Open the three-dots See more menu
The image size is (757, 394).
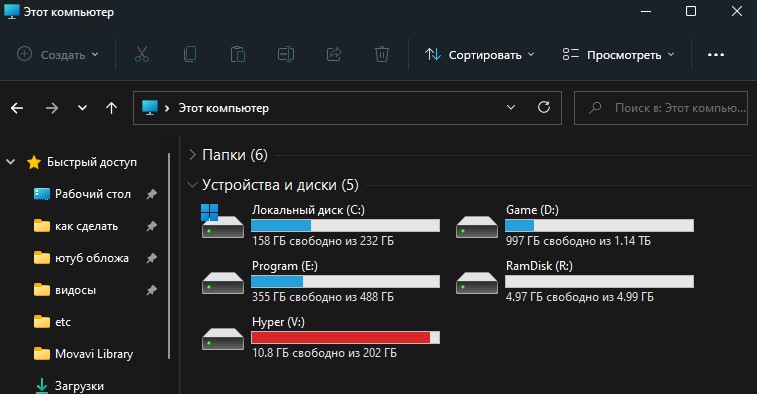[715, 55]
